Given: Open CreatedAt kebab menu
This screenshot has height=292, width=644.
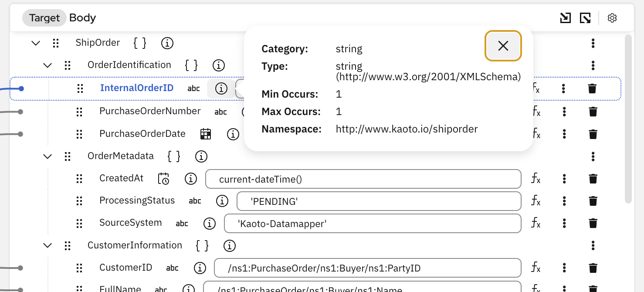Looking at the screenshot, I should pyautogui.click(x=564, y=178).
